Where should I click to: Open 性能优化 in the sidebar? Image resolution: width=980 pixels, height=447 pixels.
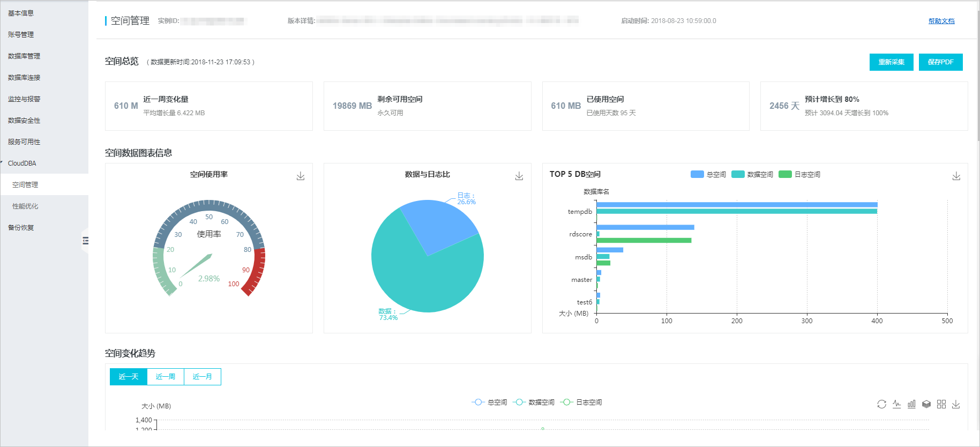(x=25, y=206)
